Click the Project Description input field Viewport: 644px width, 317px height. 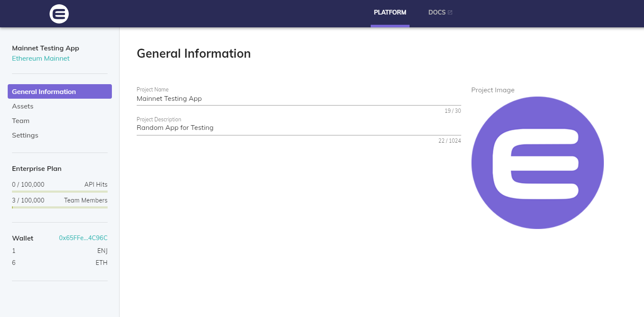pos(299,128)
